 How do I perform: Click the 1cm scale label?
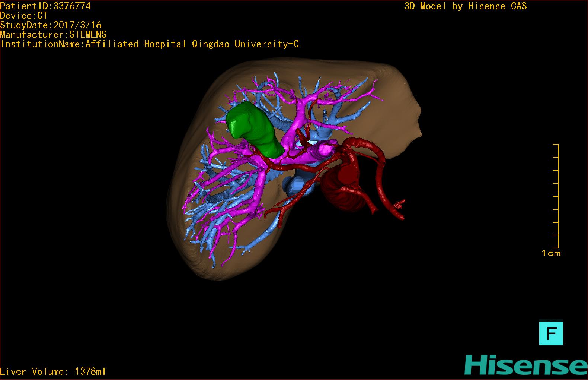coord(551,253)
